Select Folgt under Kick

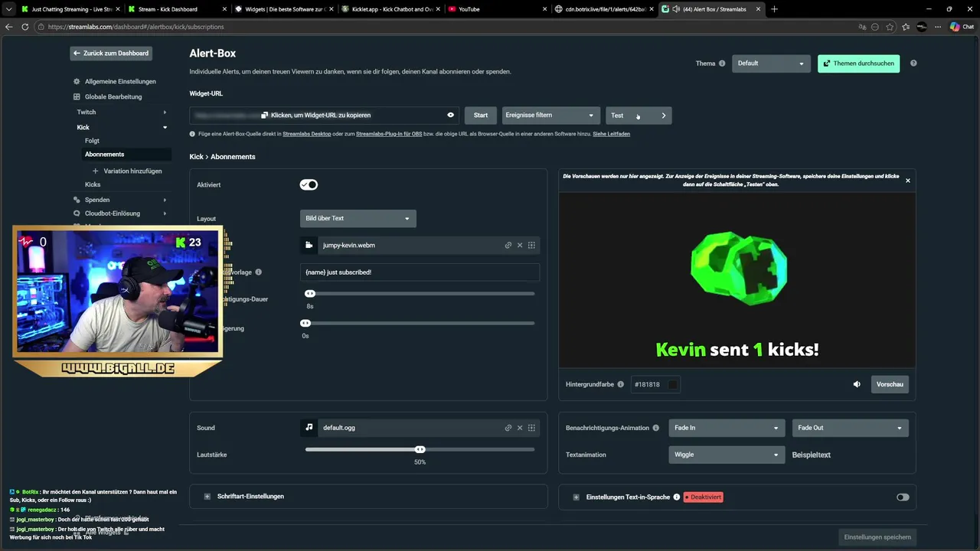pos(92,141)
